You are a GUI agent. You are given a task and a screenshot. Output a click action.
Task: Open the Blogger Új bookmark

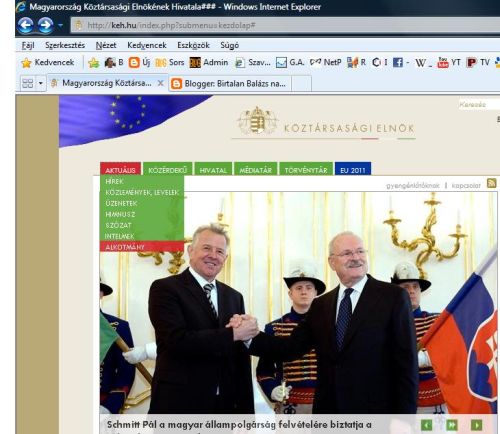coord(139,62)
